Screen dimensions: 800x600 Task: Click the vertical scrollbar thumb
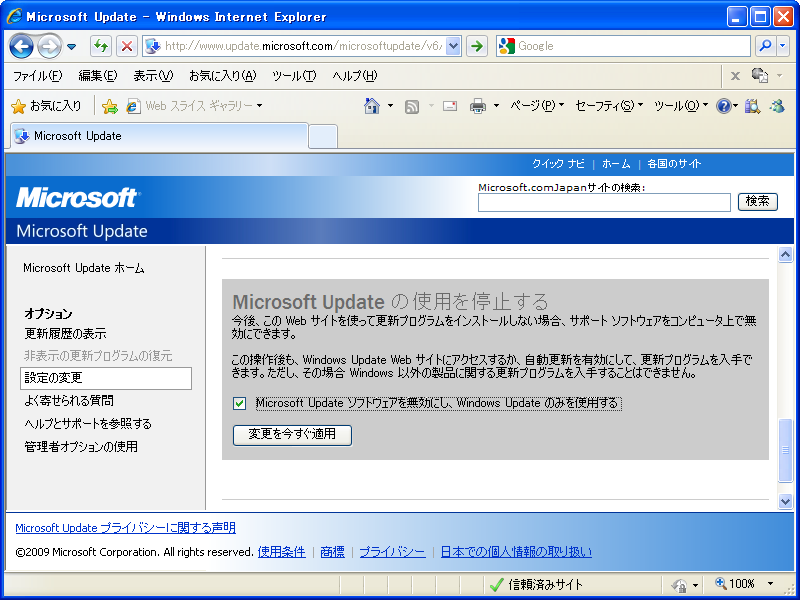785,450
